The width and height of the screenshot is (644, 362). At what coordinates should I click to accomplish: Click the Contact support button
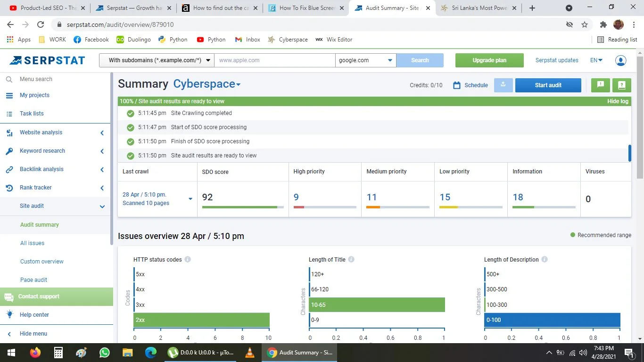click(57, 296)
